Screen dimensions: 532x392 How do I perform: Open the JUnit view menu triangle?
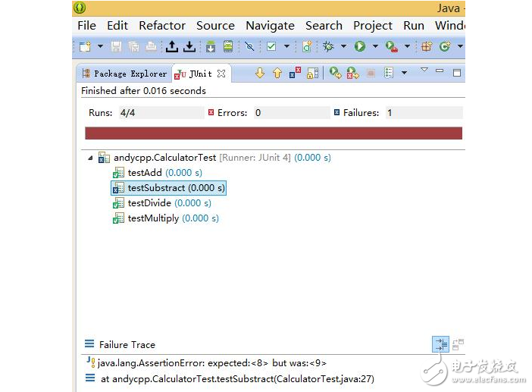(424, 71)
